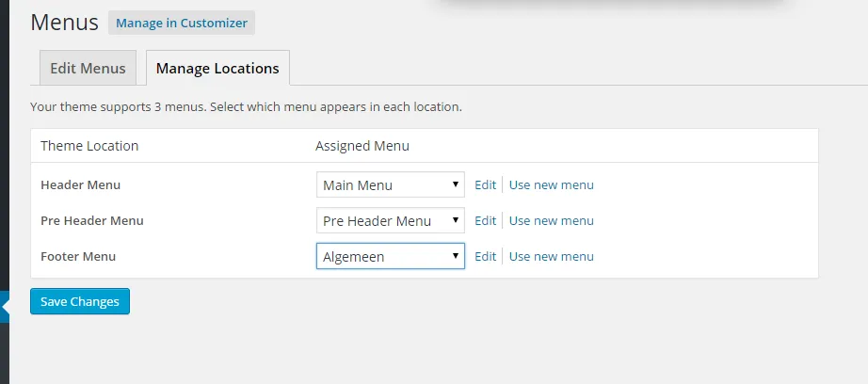The height and width of the screenshot is (384, 868).
Task: Click the Pre Header Menu location label
Action: [x=91, y=220]
